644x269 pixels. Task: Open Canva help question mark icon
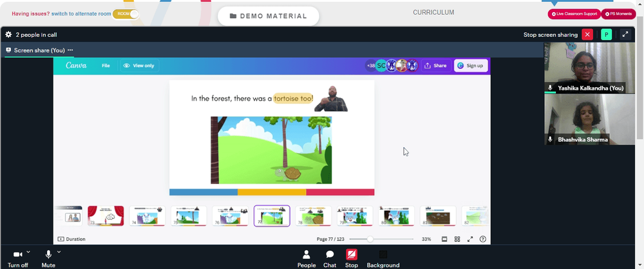coord(483,239)
